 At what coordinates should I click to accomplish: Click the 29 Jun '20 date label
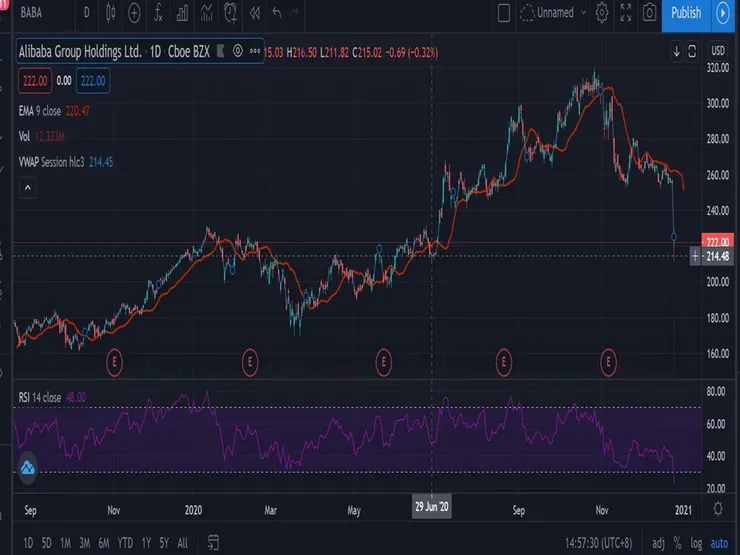click(431, 507)
